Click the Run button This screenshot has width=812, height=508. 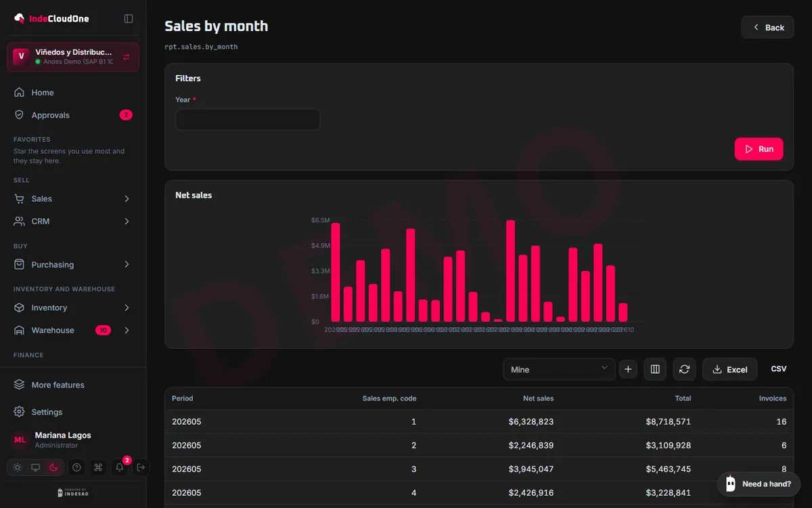point(759,149)
